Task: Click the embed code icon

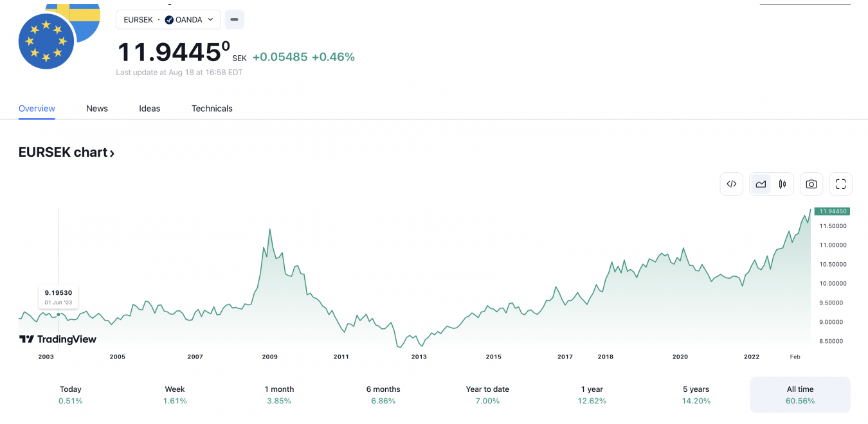Action: click(x=732, y=184)
